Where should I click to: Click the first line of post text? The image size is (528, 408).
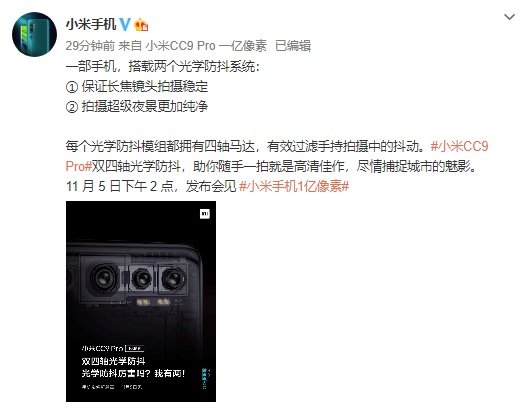(x=163, y=67)
